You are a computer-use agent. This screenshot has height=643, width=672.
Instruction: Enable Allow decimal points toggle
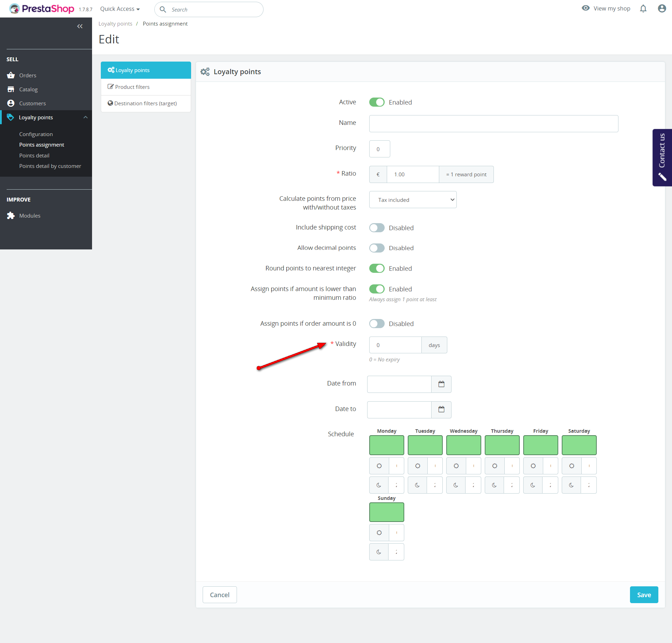pyautogui.click(x=377, y=248)
